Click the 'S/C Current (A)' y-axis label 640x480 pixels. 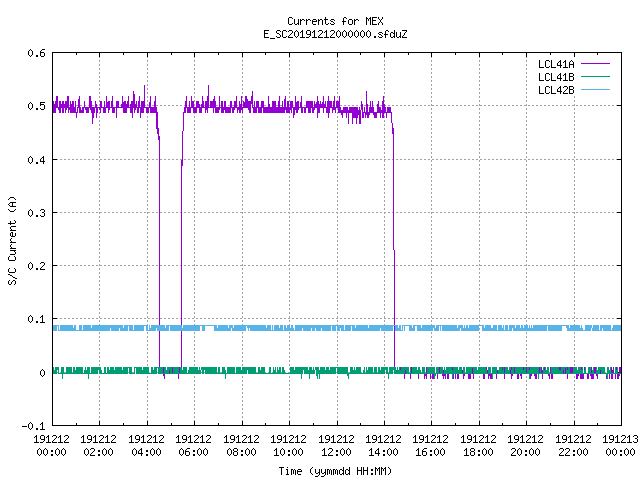(x=13, y=240)
